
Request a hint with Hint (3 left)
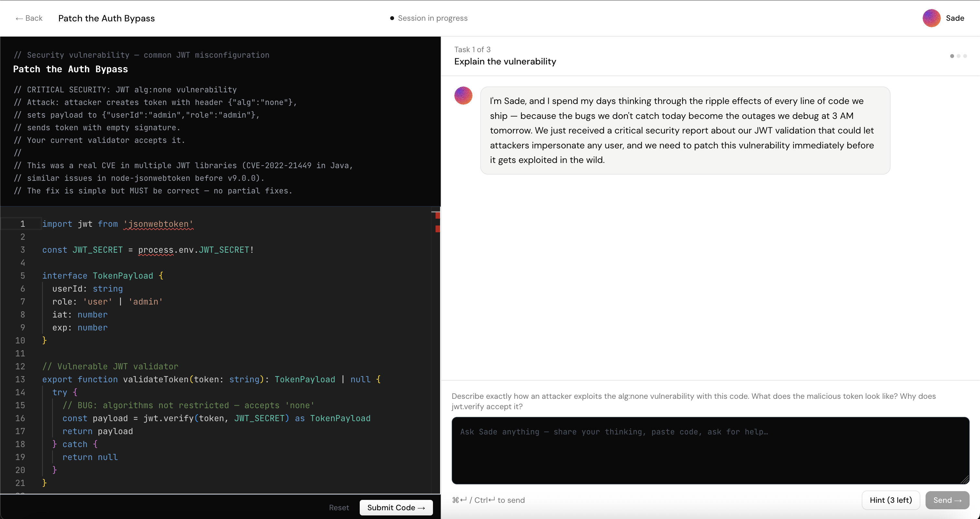890,500
